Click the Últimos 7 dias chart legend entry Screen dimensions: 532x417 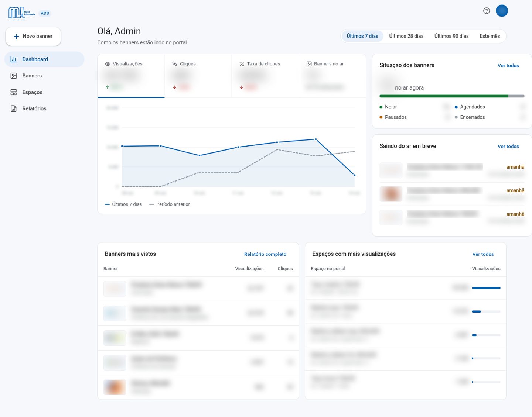click(123, 204)
